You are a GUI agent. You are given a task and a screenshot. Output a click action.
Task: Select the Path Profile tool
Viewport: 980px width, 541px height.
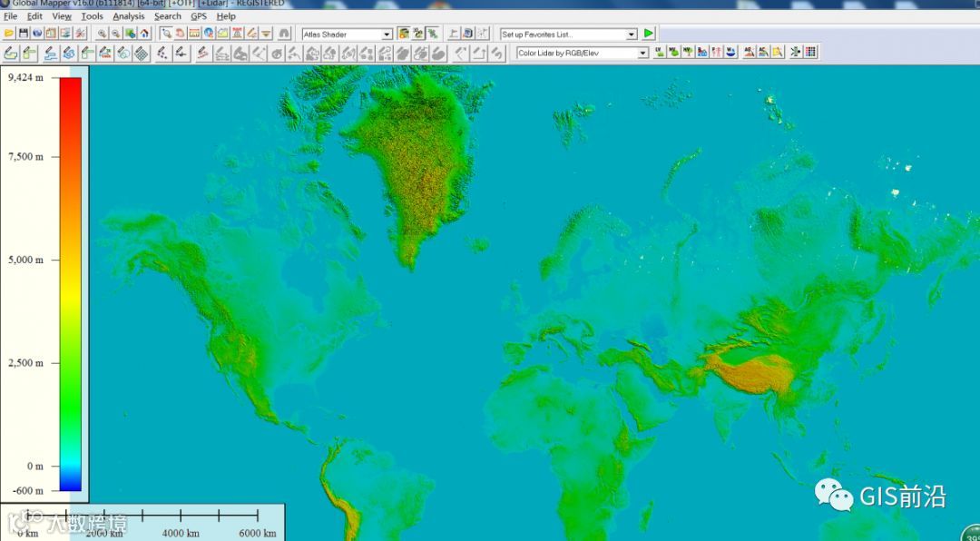point(223,34)
